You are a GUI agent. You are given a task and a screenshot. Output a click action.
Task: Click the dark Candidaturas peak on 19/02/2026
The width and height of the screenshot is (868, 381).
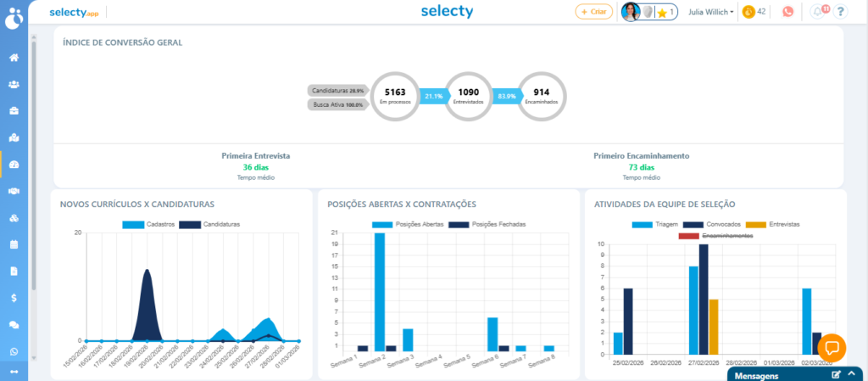tap(147, 305)
